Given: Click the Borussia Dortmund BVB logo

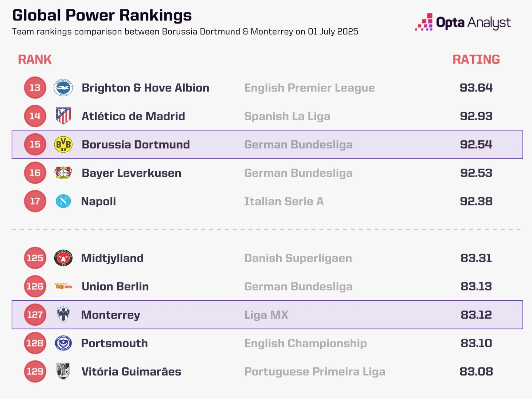Looking at the screenshot, I should (x=63, y=144).
